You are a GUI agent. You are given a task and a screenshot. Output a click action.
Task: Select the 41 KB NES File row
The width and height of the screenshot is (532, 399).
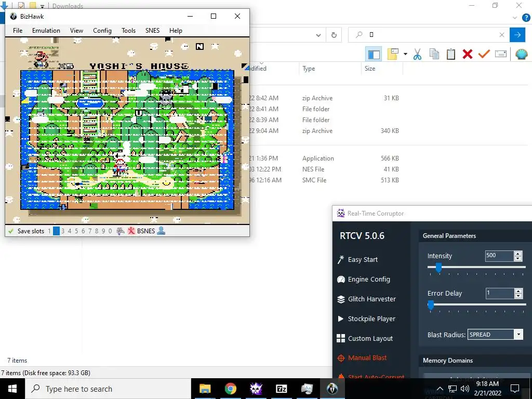tap(324, 169)
